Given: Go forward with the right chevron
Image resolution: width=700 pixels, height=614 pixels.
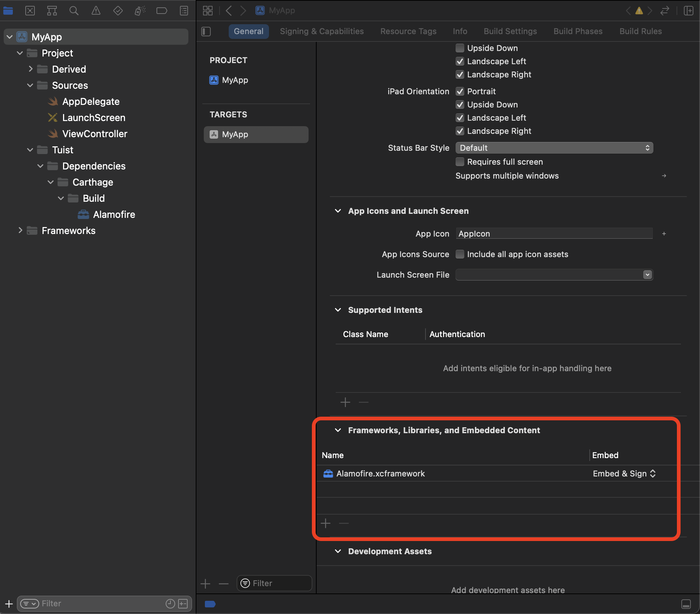Looking at the screenshot, I should point(243,11).
